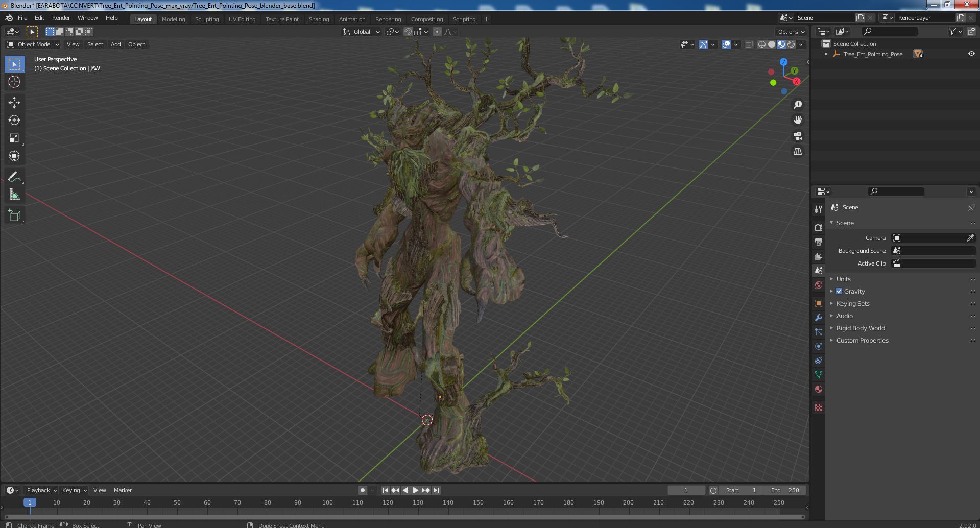Screen dimensions: 980x528
Task: Open the File menu
Action: click(22, 18)
